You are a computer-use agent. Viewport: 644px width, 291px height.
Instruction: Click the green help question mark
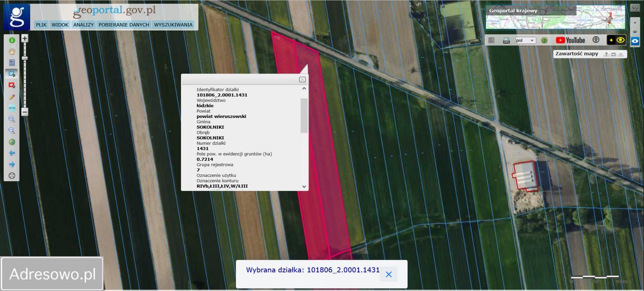[544, 40]
